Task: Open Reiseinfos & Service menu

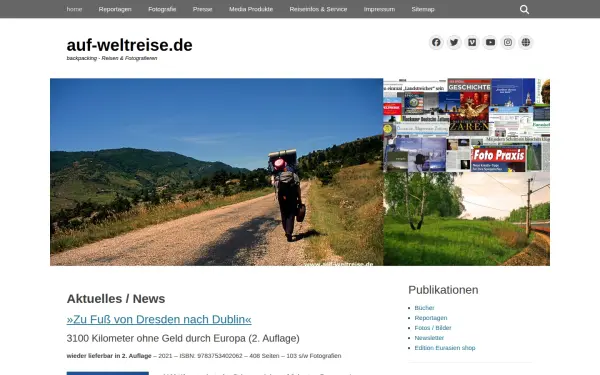Action: coord(318,9)
